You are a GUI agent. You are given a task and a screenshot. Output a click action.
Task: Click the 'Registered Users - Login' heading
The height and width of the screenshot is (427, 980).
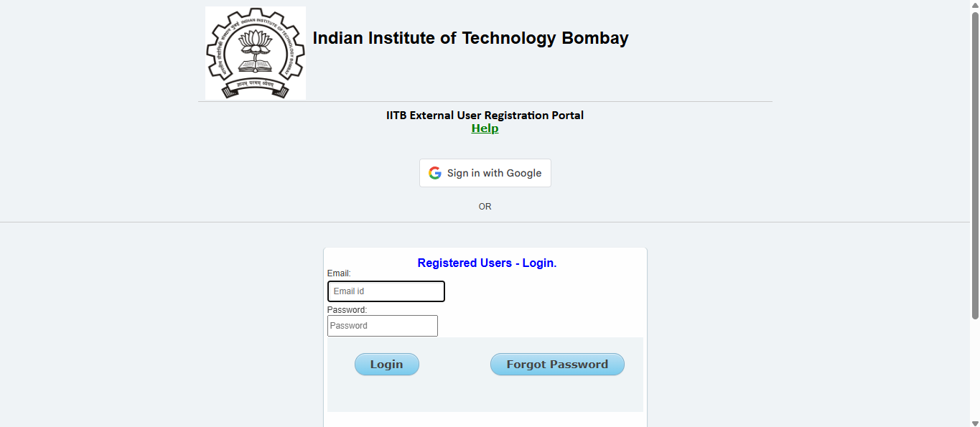487,263
